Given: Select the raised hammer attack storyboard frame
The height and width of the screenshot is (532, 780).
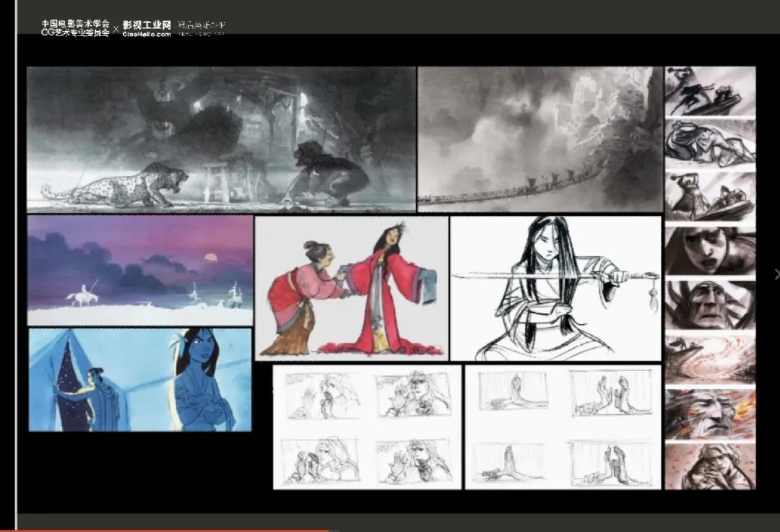Looking at the screenshot, I should 711,197.
